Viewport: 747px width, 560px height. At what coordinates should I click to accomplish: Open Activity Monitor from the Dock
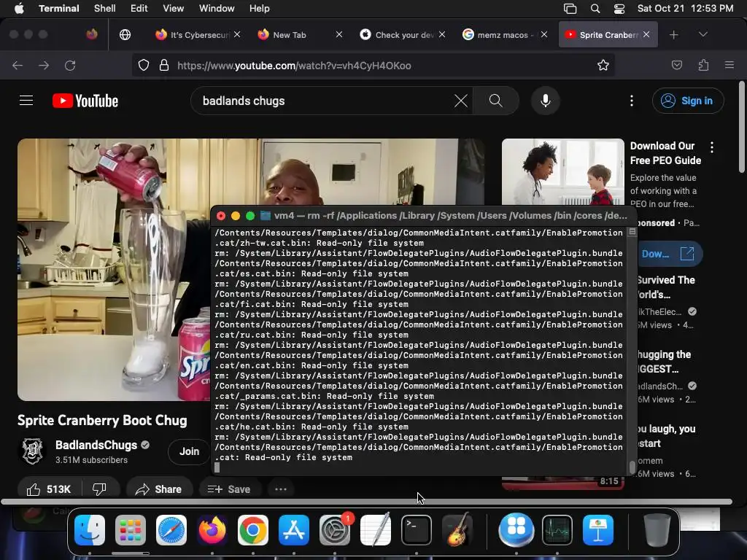click(x=557, y=529)
